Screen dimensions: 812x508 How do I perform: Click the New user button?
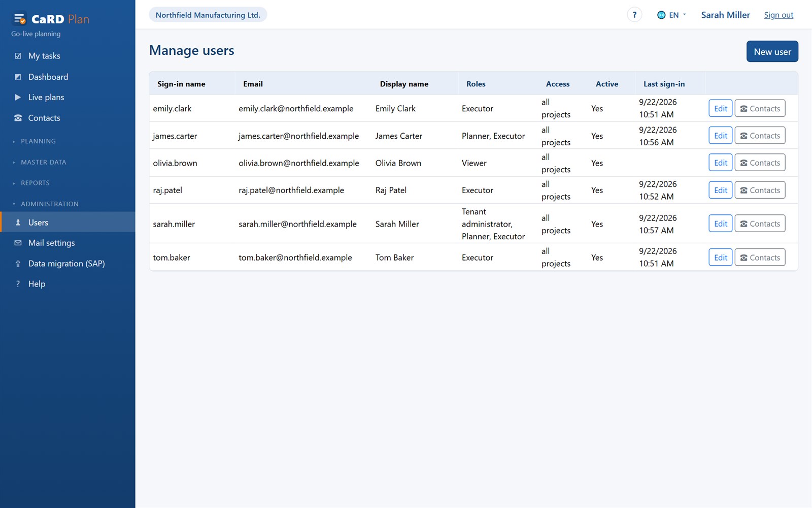click(x=772, y=51)
